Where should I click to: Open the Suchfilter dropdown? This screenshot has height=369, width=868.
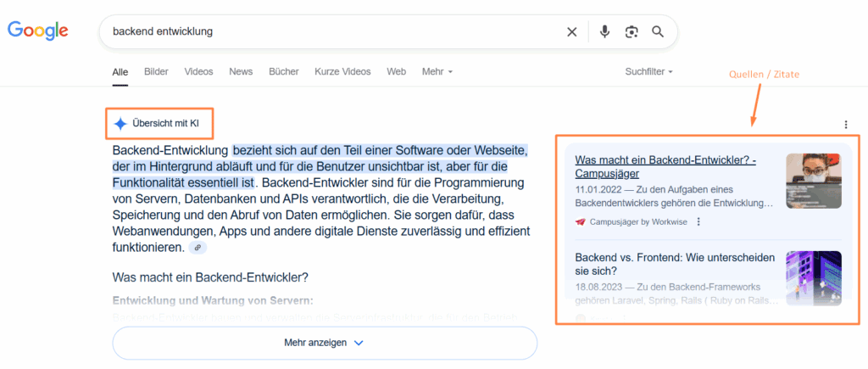click(648, 71)
